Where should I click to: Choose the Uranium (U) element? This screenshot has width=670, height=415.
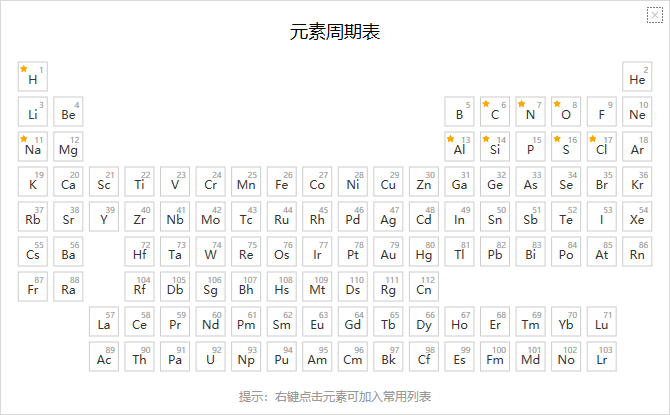coord(211,357)
